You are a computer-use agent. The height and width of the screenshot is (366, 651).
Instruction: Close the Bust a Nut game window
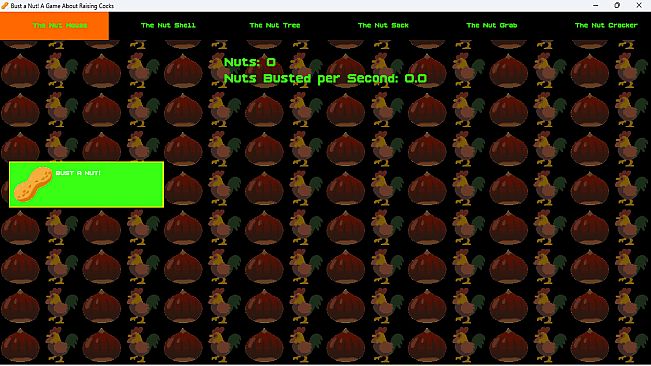coord(639,5)
